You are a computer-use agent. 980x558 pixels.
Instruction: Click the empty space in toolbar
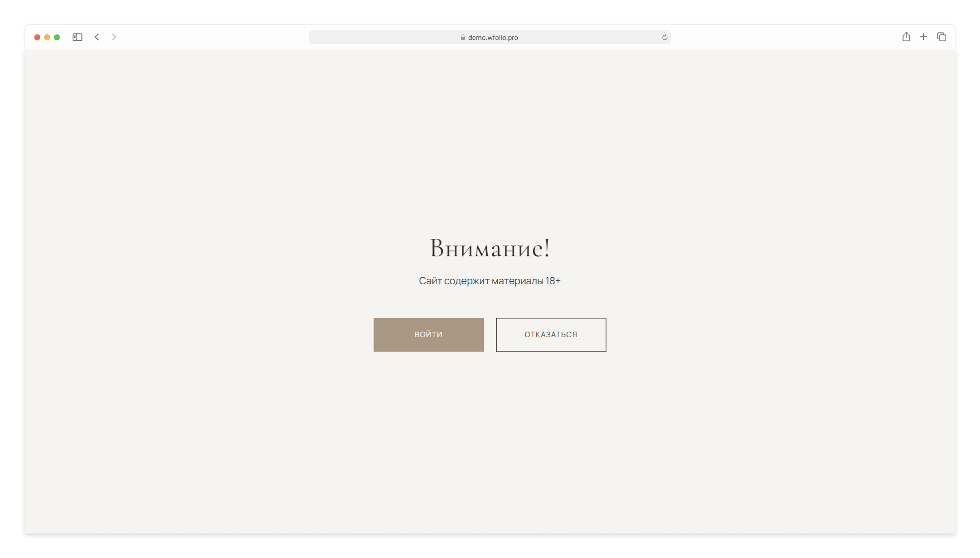(211, 37)
